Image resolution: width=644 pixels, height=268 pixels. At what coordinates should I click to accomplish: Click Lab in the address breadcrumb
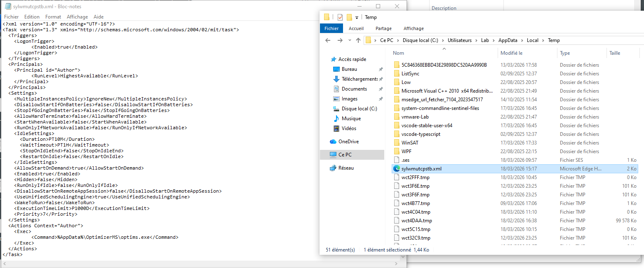(x=485, y=40)
